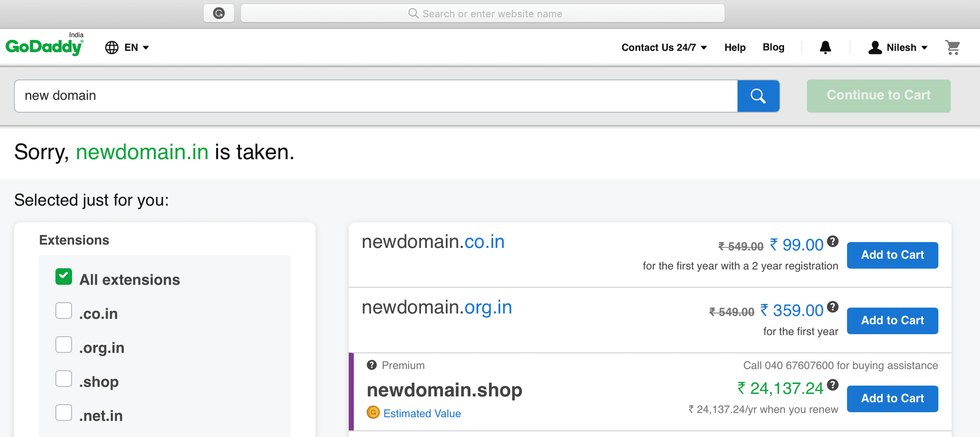
Task: Click the newdomain.shop premium result name
Action: coord(444,390)
